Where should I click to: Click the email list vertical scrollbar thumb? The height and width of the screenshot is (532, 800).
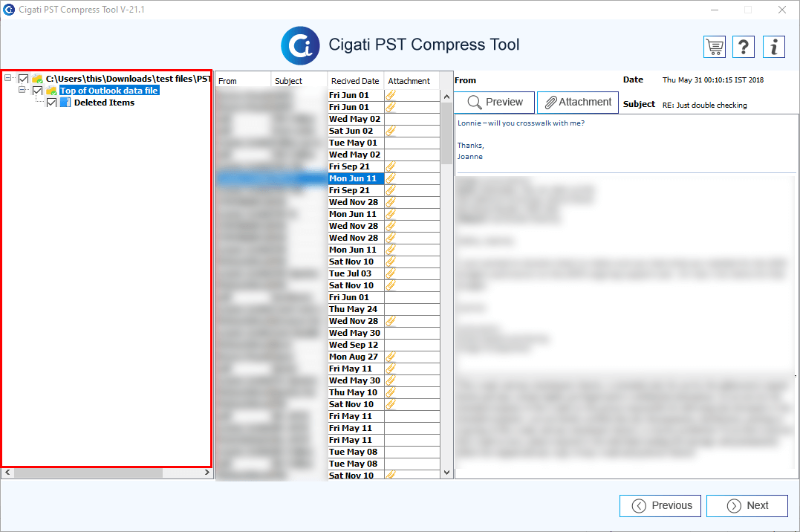[447, 133]
